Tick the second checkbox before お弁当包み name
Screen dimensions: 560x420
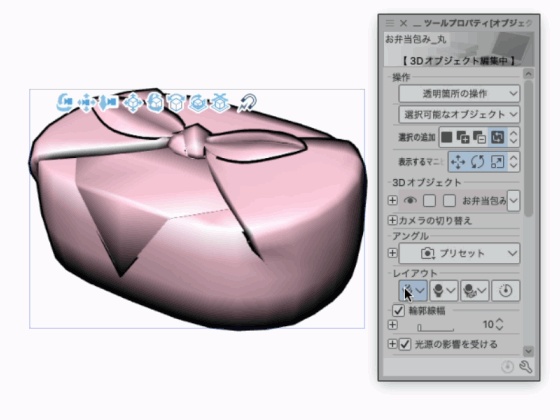(x=449, y=201)
